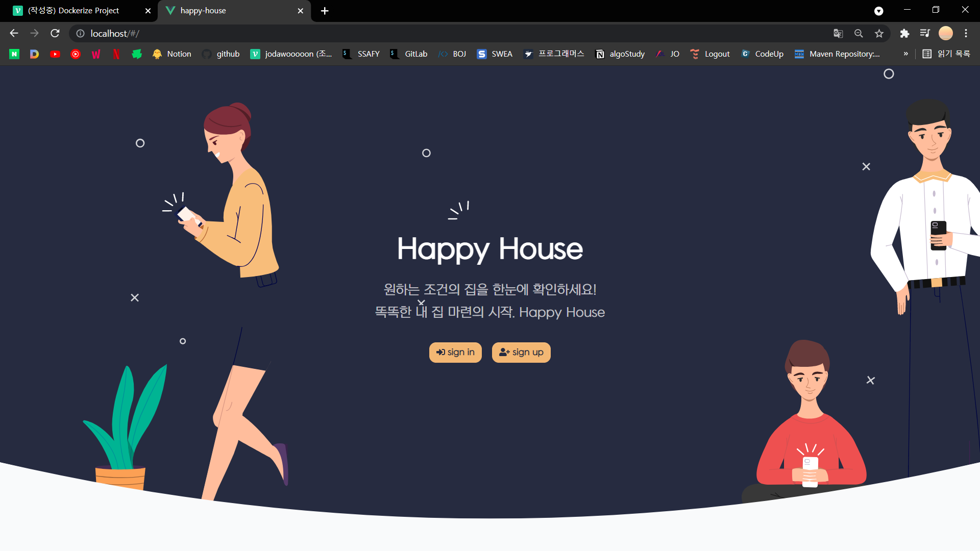Open the media playback control icon
The width and height of the screenshot is (980, 551).
pos(925,33)
